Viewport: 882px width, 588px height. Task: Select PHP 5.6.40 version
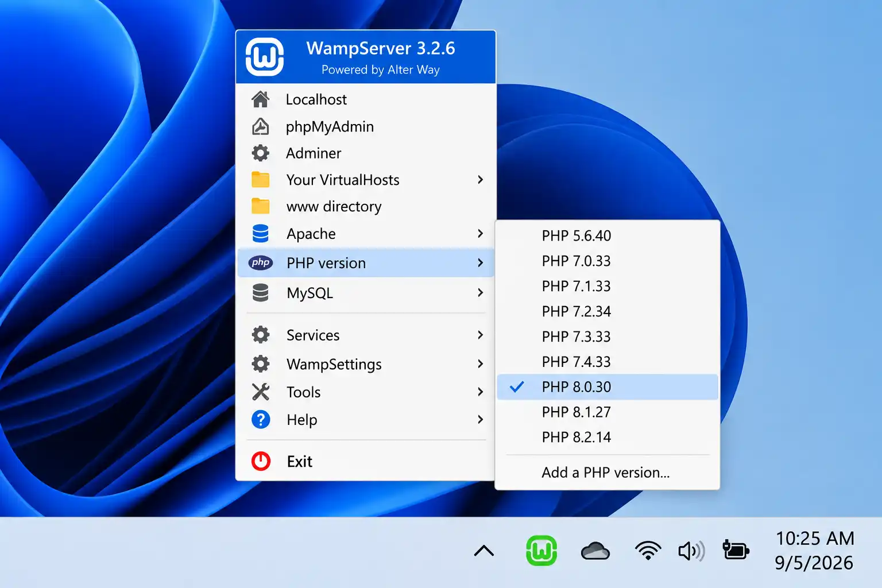[608, 235]
